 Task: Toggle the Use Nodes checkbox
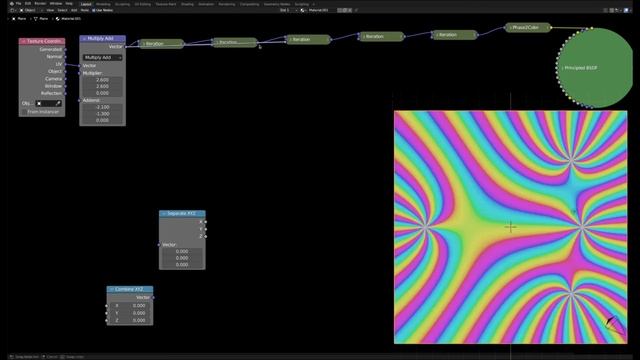pyautogui.click(x=94, y=10)
